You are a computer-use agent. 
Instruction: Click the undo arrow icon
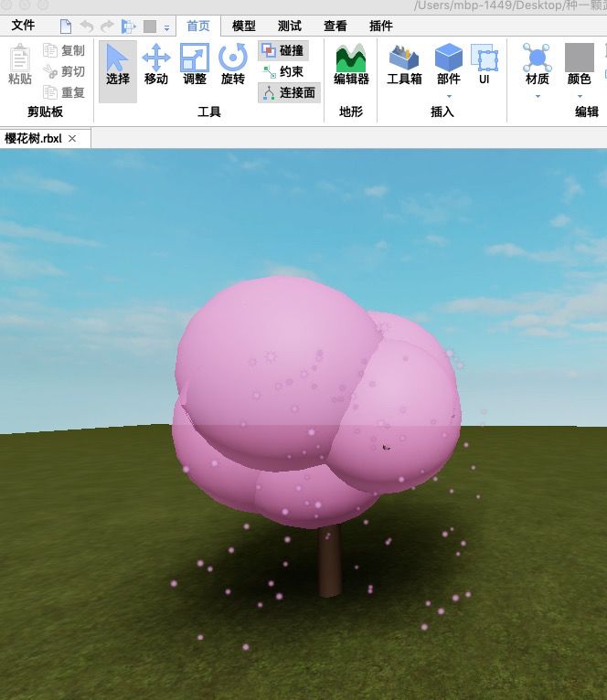87,27
